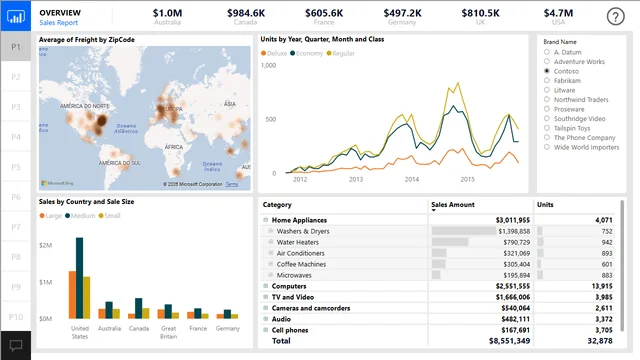
Task: Click the Regular yellow legend swatch
Action: click(x=329, y=53)
